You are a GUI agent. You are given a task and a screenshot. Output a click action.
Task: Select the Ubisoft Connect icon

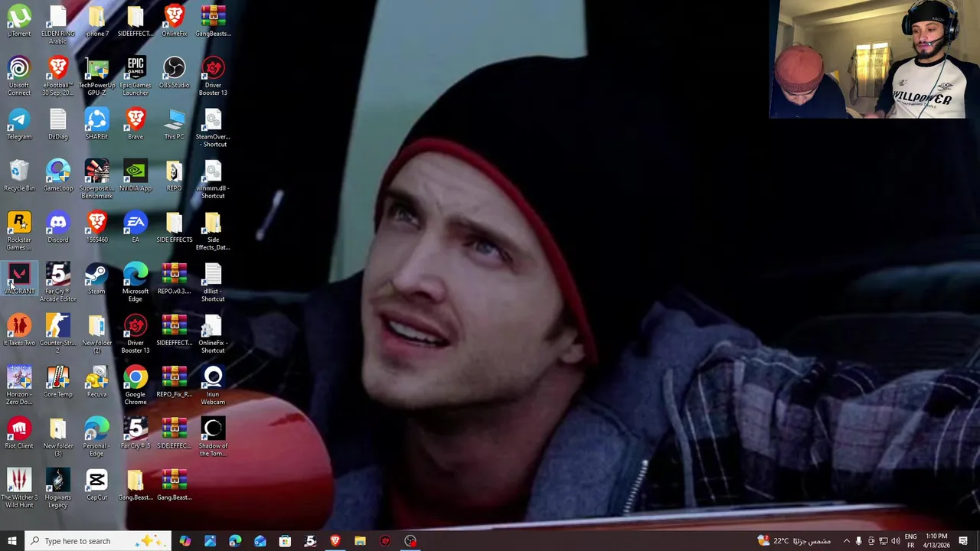tap(19, 76)
